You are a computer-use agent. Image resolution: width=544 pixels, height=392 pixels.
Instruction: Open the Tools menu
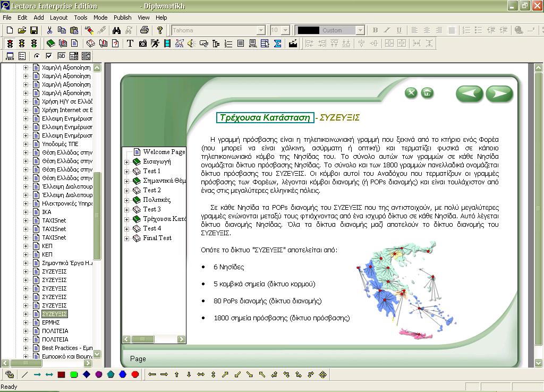coord(81,18)
